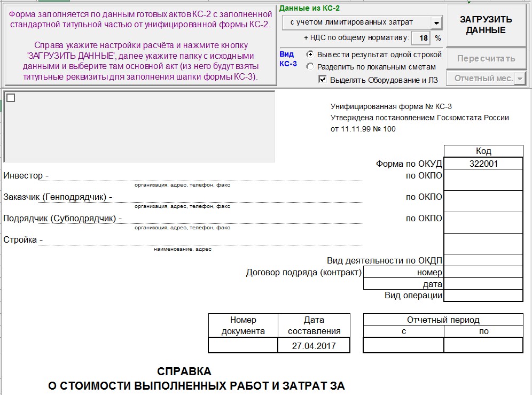Click the Подрядчик (Субподрядчик) organization line
The width and height of the screenshot is (532, 395).
(242, 219)
